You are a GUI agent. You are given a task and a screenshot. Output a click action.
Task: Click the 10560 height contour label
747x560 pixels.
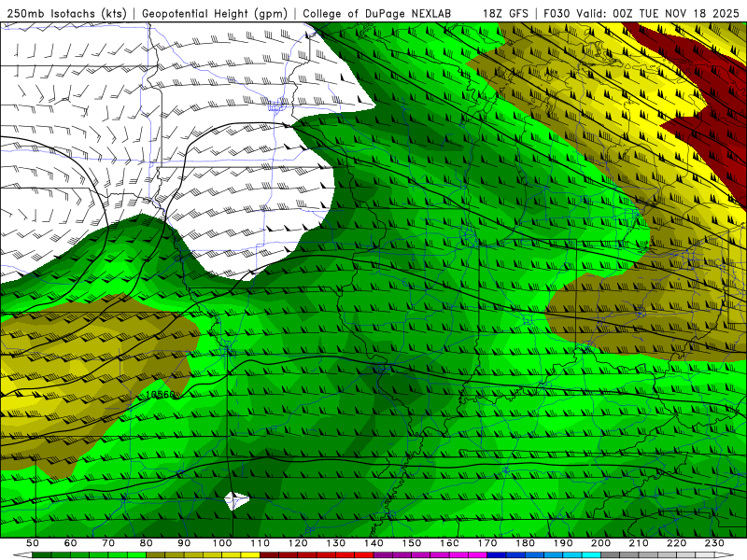coord(160,395)
